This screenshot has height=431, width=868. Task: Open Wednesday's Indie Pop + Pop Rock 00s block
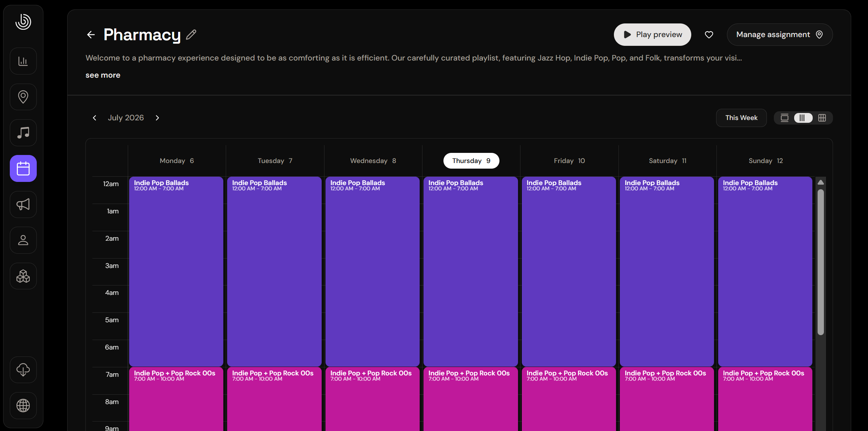click(372, 399)
